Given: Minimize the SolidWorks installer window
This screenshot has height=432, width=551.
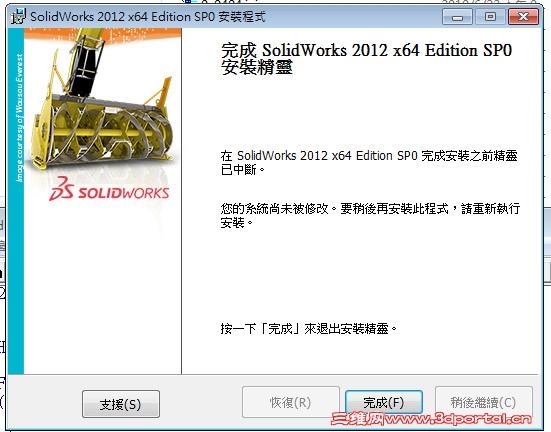Looking at the screenshot, I should tap(457, 17).
